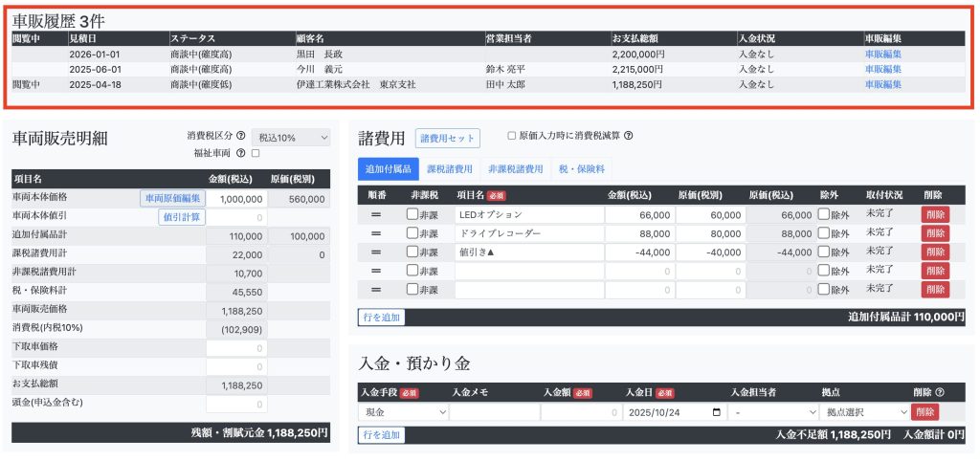Switch to the 課税諸費用 tab

449,169
